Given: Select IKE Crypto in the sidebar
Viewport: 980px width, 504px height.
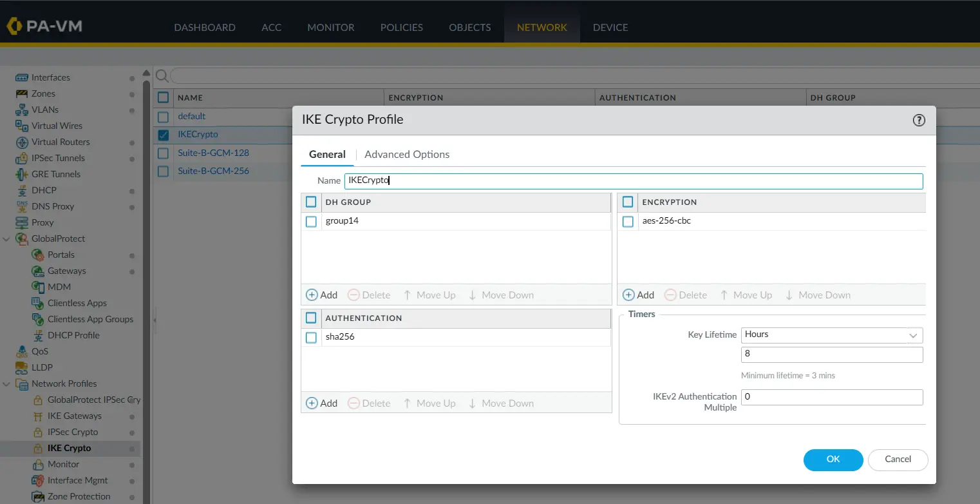Looking at the screenshot, I should click(x=70, y=448).
